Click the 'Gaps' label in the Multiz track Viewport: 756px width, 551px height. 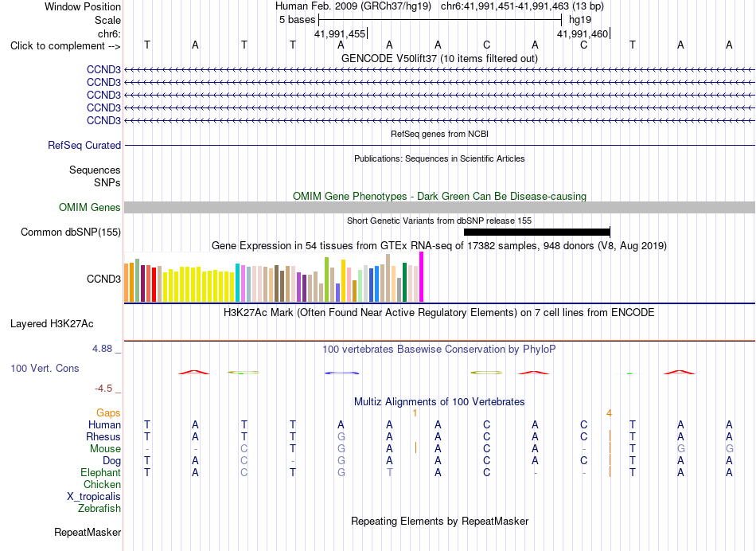108,412
